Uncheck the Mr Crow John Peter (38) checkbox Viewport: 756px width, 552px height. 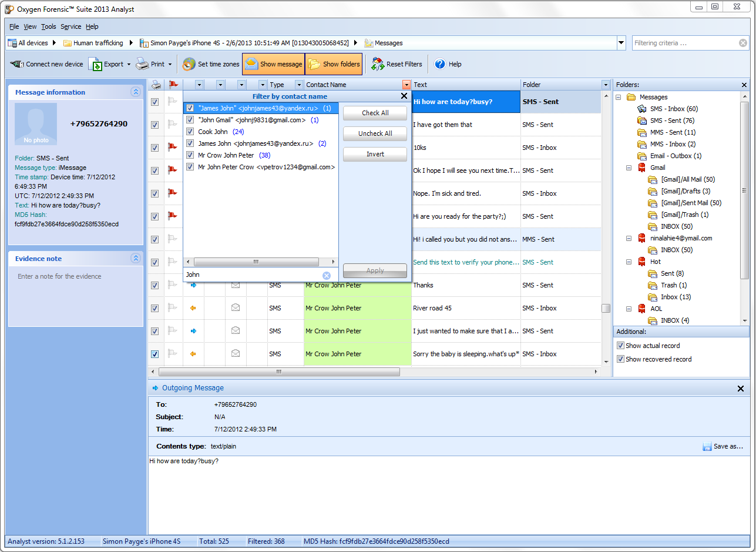point(190,155)
